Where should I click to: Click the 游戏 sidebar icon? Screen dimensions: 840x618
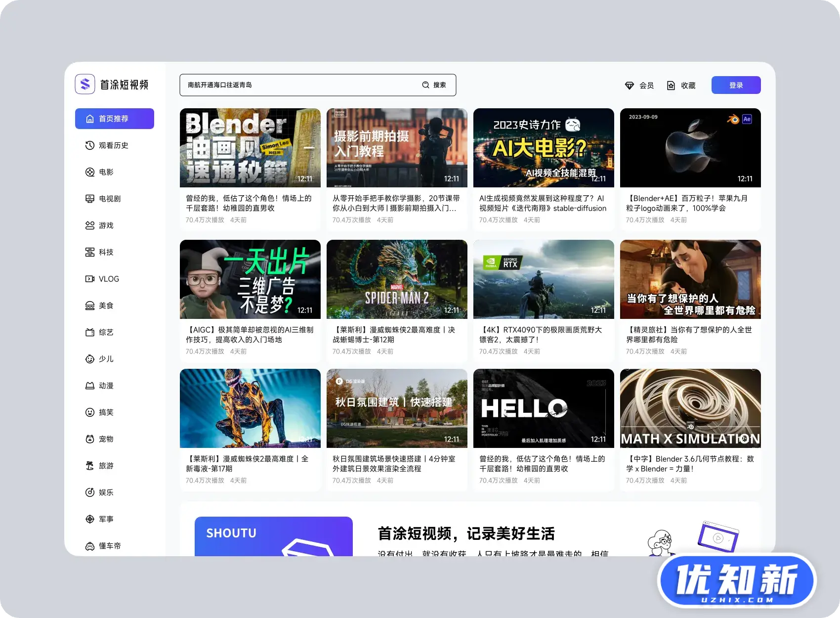(89, 225)
